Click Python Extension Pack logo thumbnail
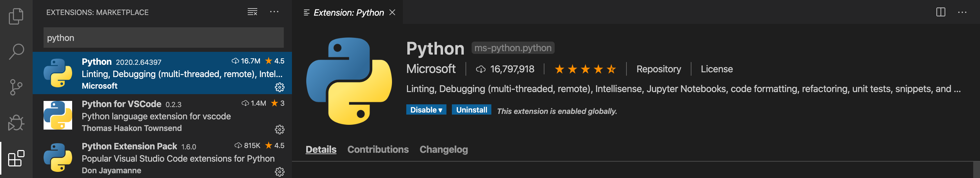Viewport: 980px width, 178px height. (x=58, y=158)
